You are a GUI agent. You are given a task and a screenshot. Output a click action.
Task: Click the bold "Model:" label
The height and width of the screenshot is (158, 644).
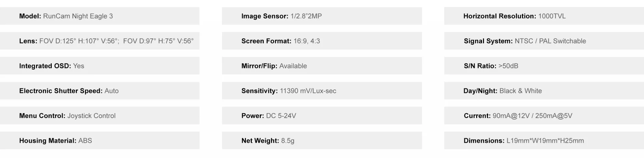tap(30, 16)
